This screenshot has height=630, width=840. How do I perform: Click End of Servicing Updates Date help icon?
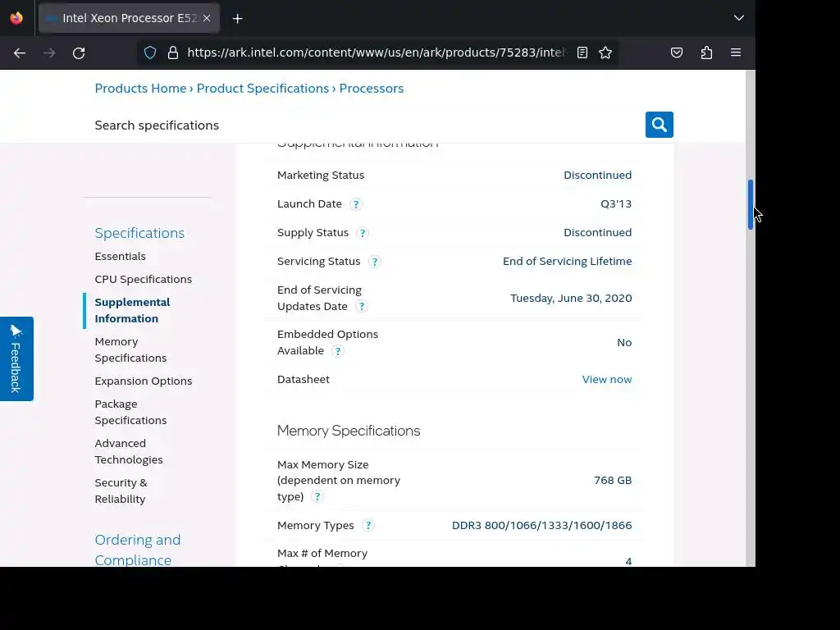click(x=362, y=307)
